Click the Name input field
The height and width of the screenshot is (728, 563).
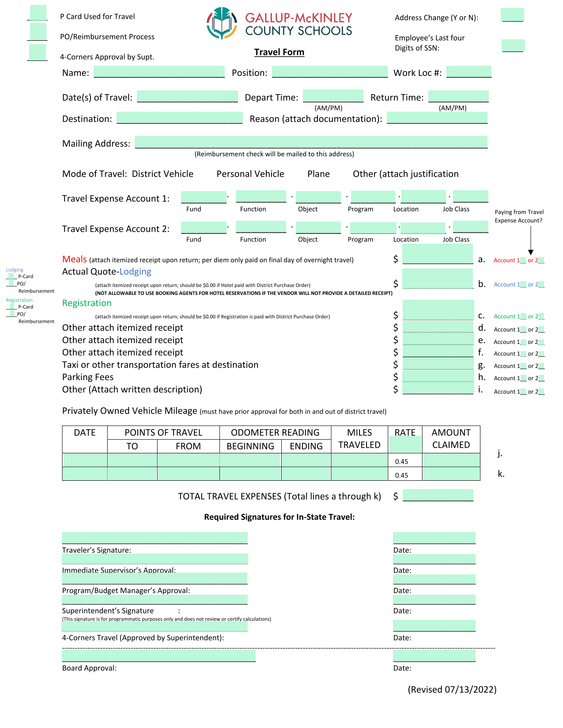159,72
